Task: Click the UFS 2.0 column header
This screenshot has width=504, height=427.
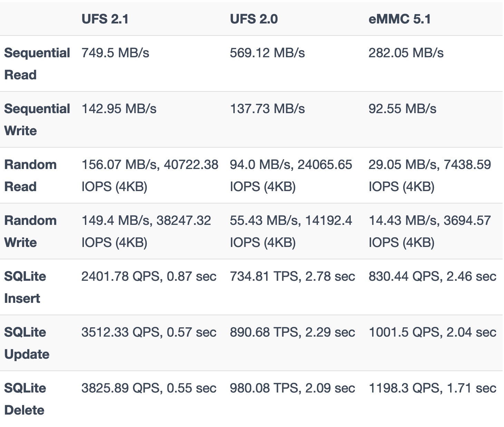Action: (254, 19)
